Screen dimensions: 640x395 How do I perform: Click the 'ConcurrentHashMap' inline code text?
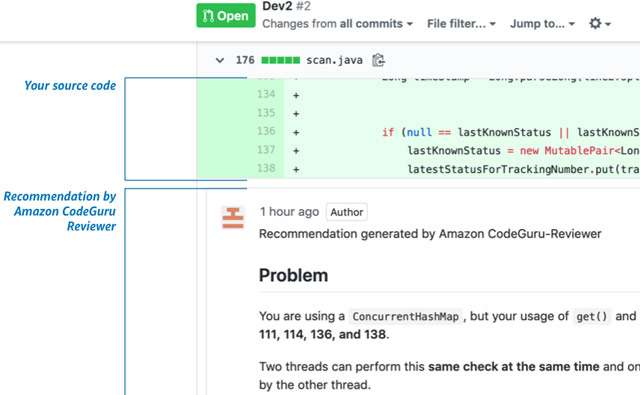pyautogui.click(x=405, y=317)
